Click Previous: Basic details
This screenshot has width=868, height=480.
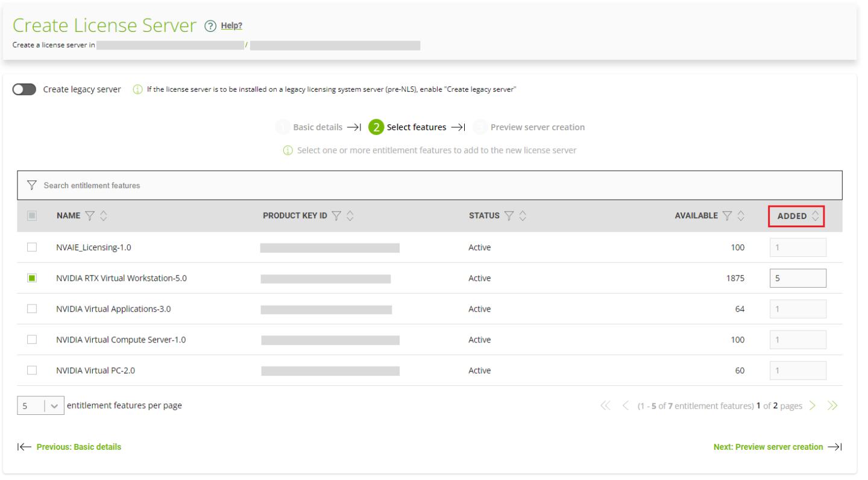coord(78,446)
